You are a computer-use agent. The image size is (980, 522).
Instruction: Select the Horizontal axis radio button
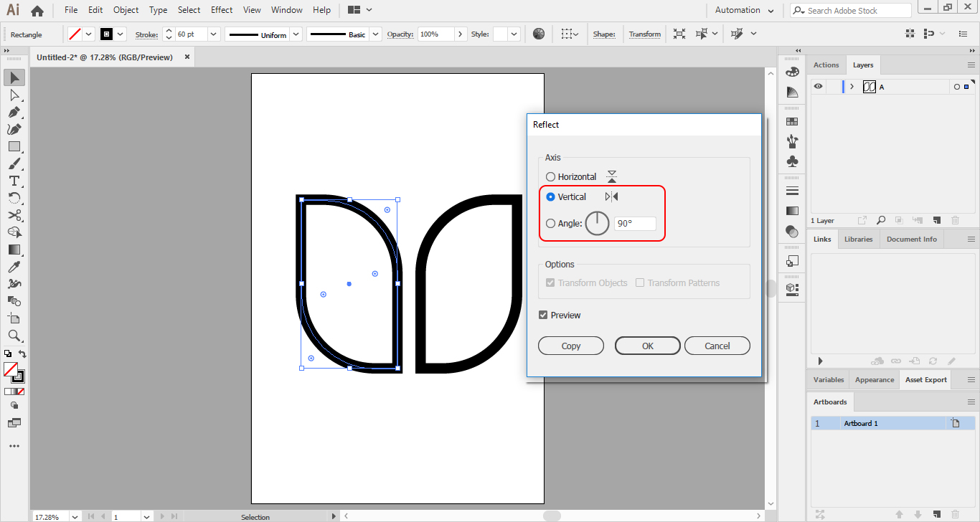pos(550,176)
